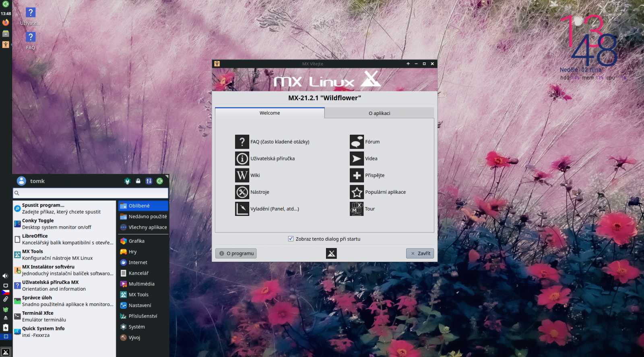Click green log out icon in menu header

pos(160,181)
